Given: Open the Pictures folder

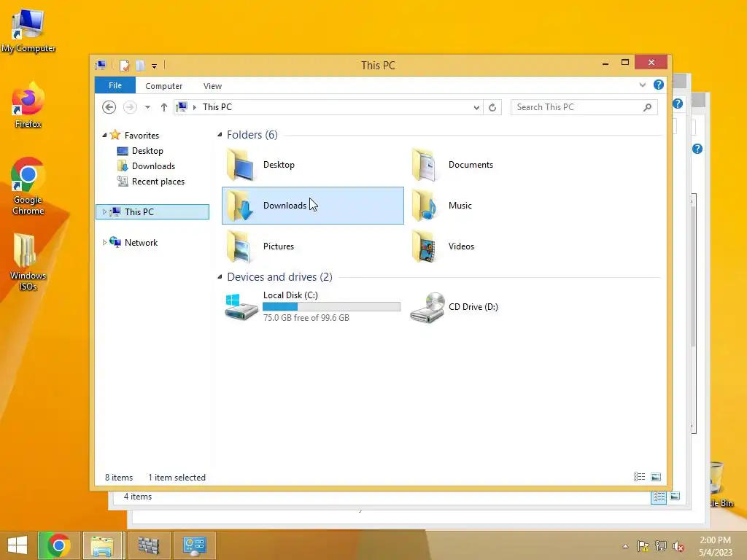Looking at the screenshot, I should pos(312,246).
